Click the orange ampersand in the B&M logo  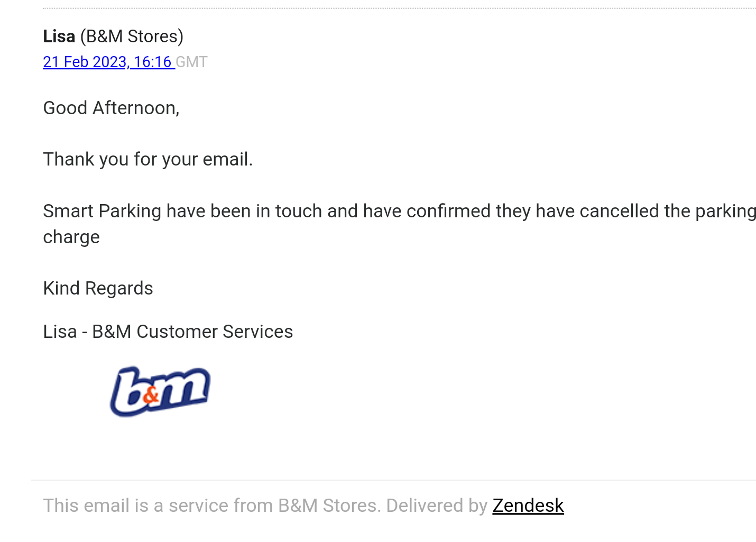coord(151,395)
